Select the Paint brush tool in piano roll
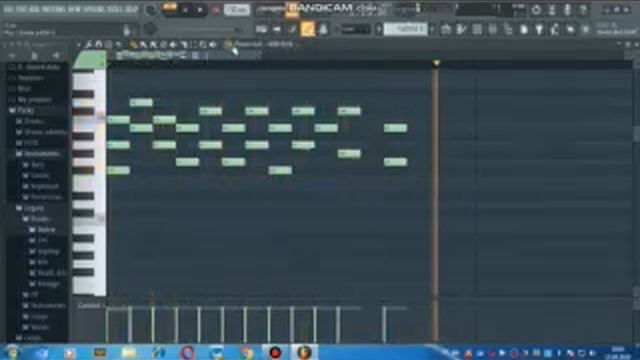 tap(143, 44)
